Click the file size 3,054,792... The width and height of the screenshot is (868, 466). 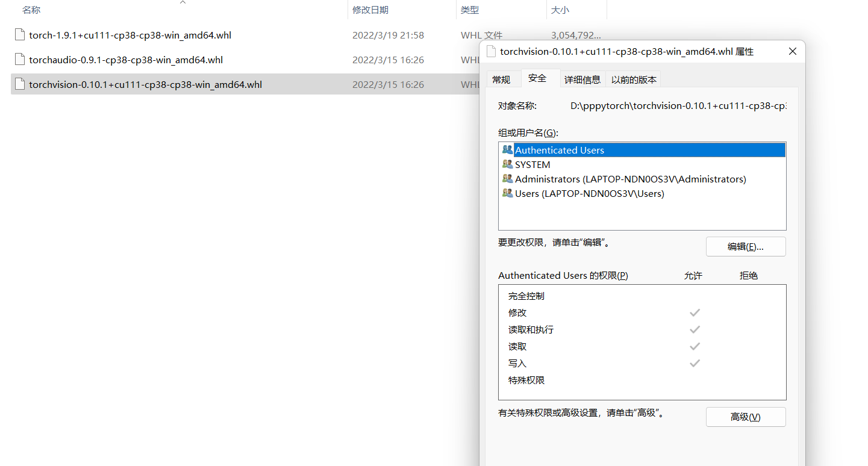click(576, 35)
